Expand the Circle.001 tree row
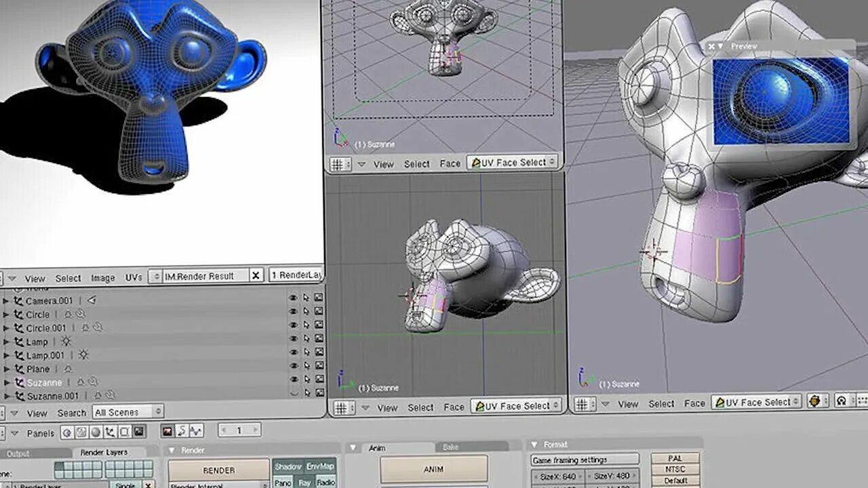 [6, 327]
